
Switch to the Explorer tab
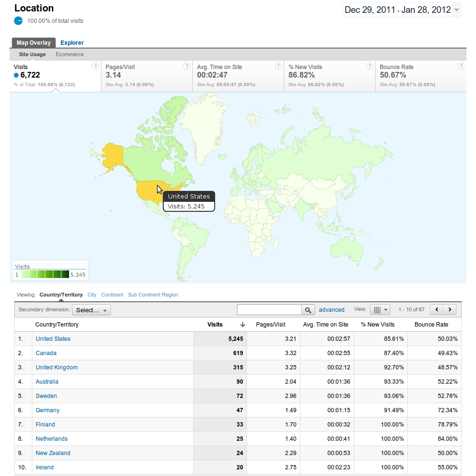tap(72, 43)
